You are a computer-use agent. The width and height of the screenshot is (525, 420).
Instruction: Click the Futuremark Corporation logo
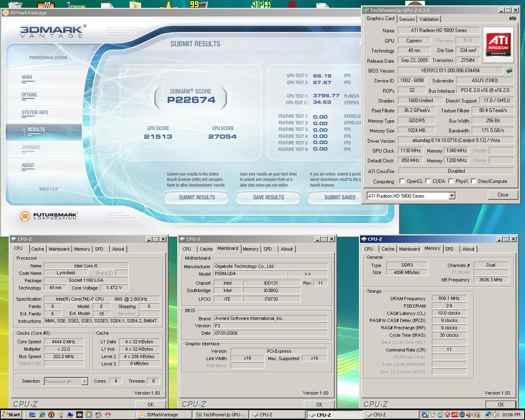tap(48, 216)
